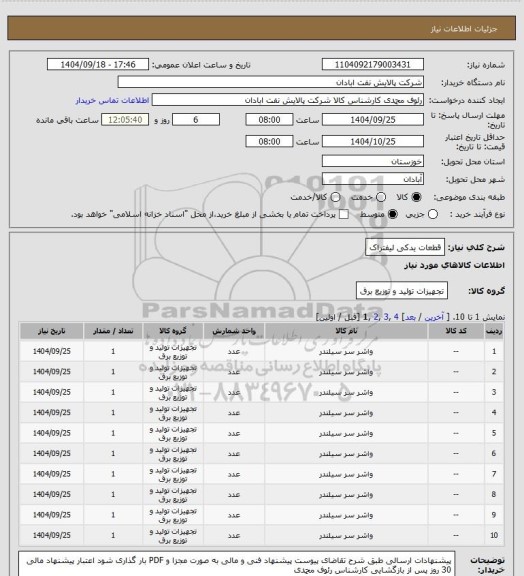This screenshot has width=524, height=576.
Task: Select row 5 item واشر سر سیلندر
Action: pyautogui.click(x=346, y=433)
